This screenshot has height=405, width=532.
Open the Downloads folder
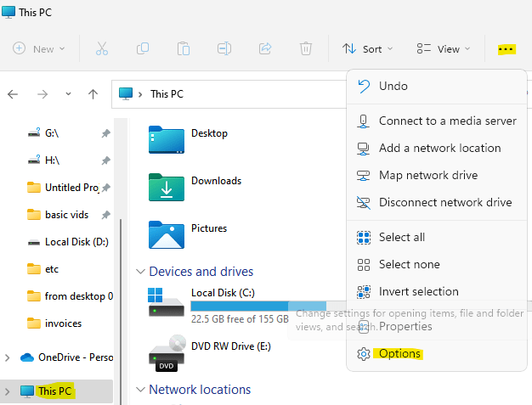[x=215, y=181]
